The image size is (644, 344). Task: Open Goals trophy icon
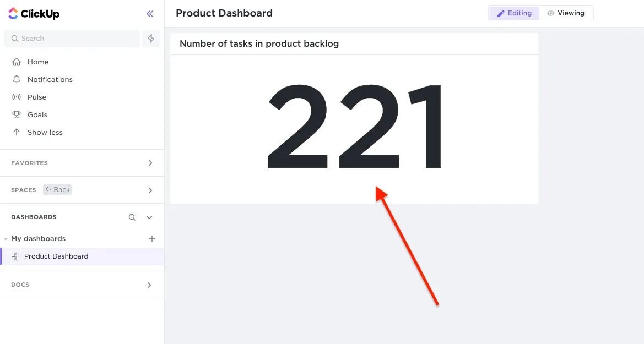(17, 115)
